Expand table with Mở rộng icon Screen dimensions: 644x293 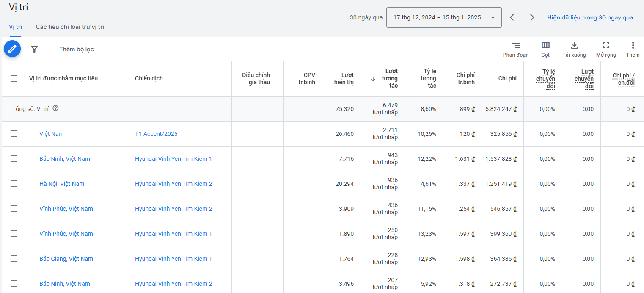tap(606, 46)
